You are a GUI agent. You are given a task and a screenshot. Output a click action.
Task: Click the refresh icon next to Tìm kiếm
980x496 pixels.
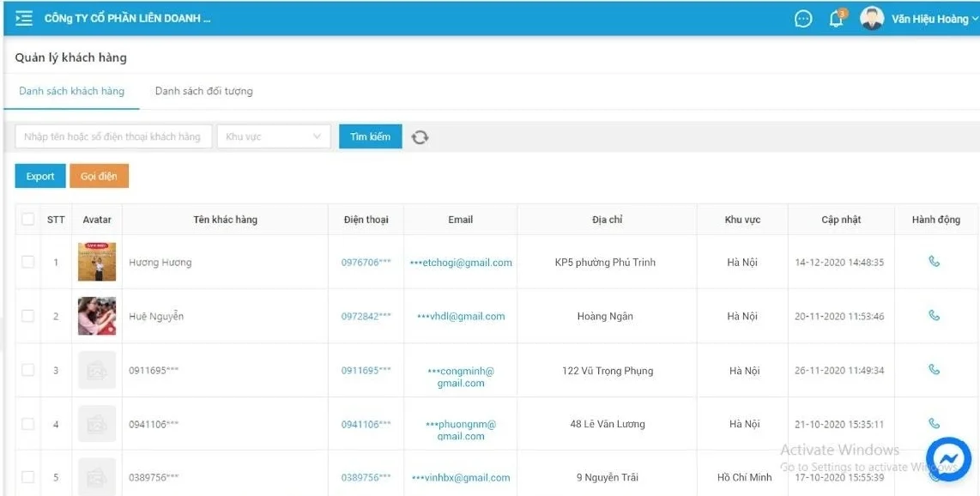click(420, 137)
